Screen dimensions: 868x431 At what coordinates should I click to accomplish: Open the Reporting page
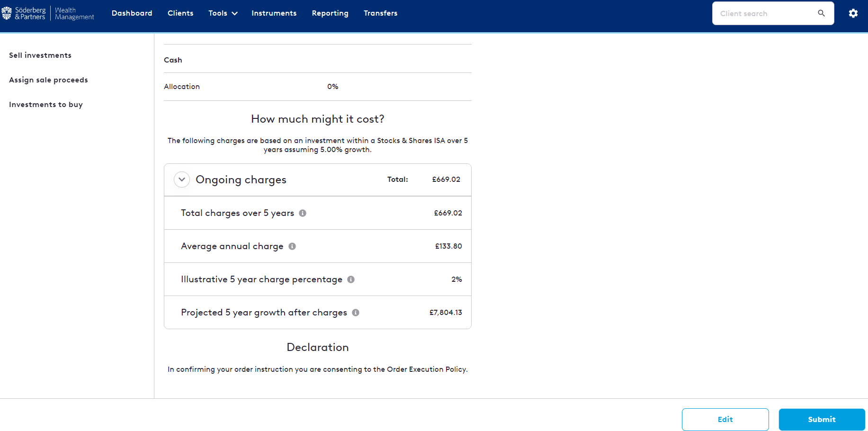[330, 13]
